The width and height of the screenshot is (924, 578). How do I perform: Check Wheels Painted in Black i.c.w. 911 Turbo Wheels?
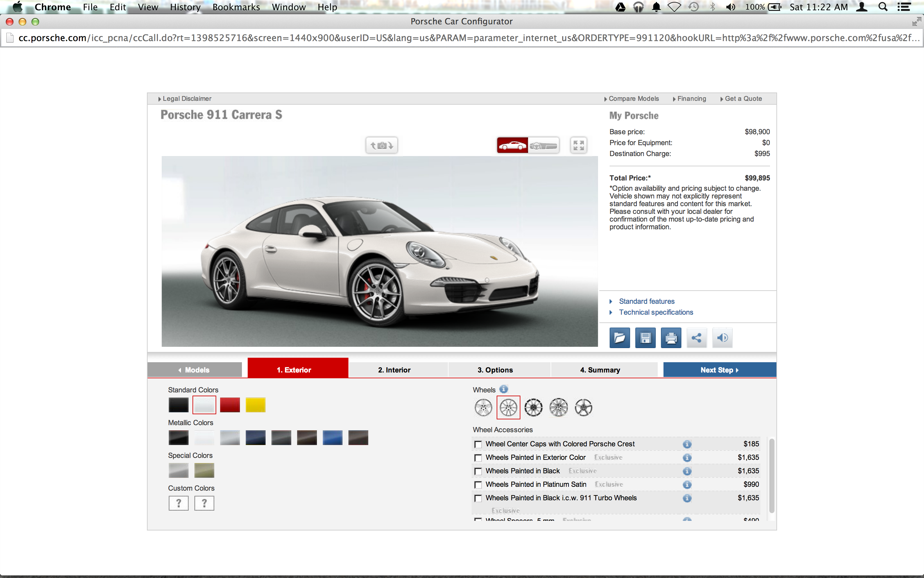click(x=478, y=498)
